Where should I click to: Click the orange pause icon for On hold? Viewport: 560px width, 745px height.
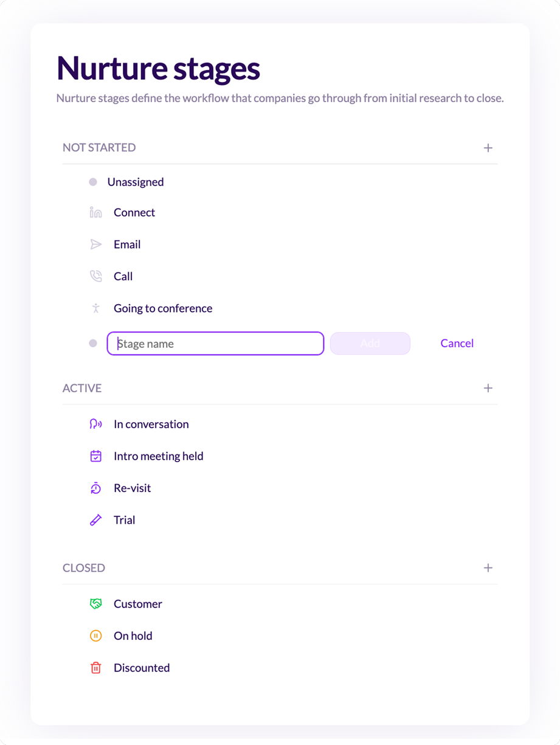[95, 636]
